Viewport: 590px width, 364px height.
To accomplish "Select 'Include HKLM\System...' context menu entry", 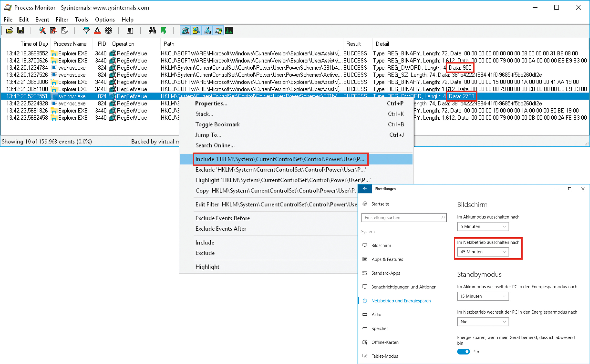I will click(280, 159).
